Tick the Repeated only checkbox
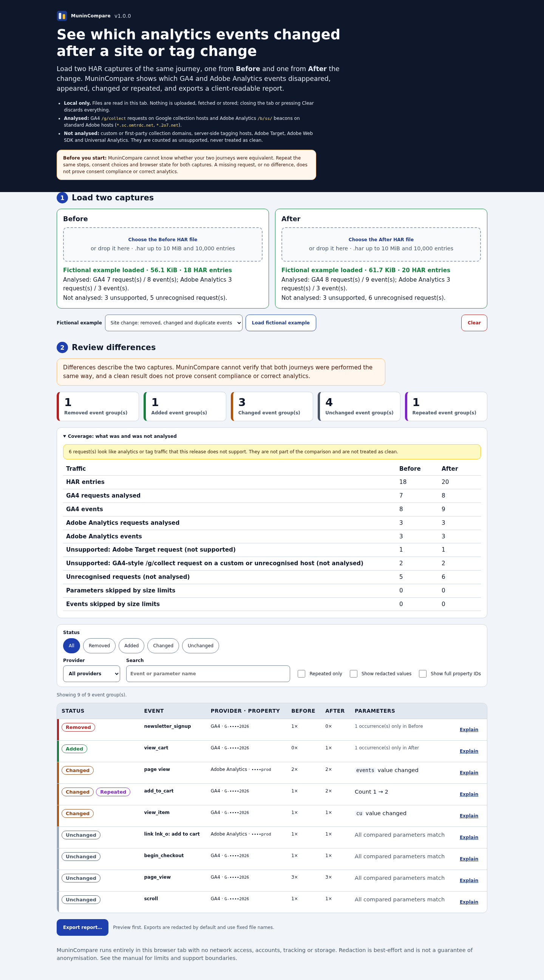This screenshot has width=544, height=980. [301, 674]
